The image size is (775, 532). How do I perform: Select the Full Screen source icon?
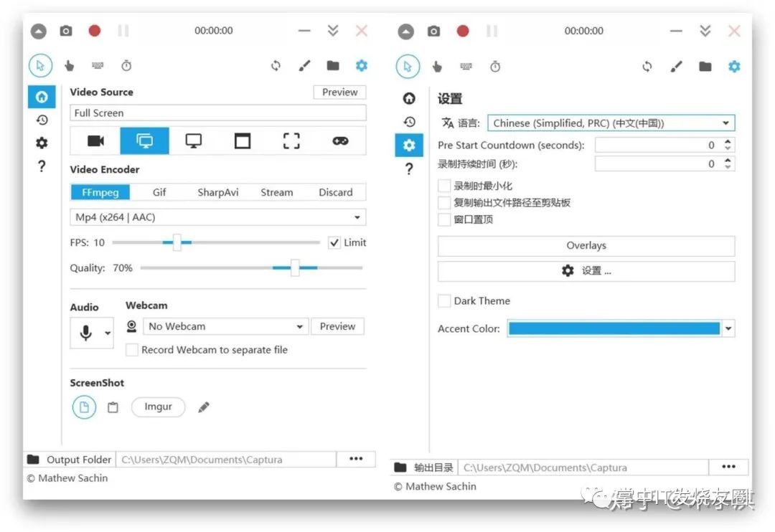tap(144, 141)
